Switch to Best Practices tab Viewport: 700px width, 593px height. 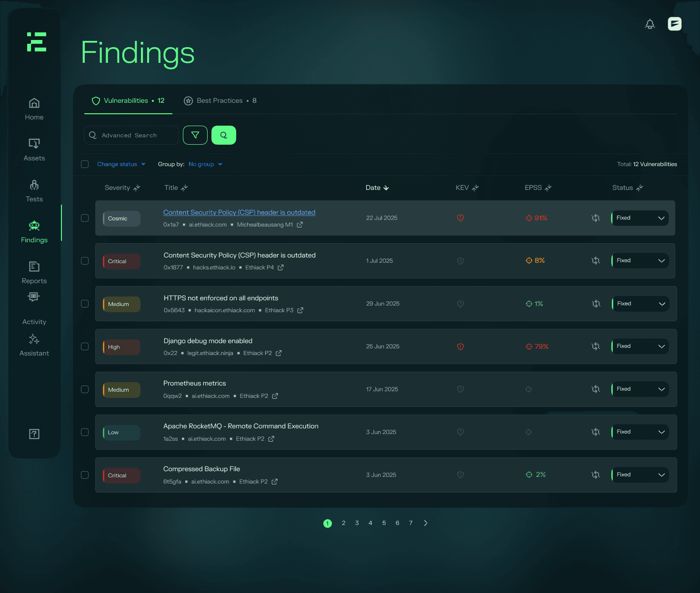tap(220, 101)
